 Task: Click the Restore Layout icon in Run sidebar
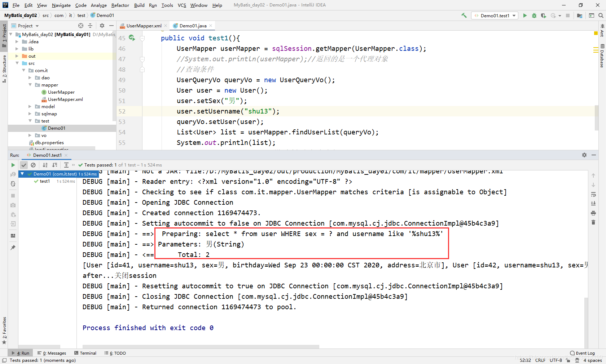(x=13, y=235)
